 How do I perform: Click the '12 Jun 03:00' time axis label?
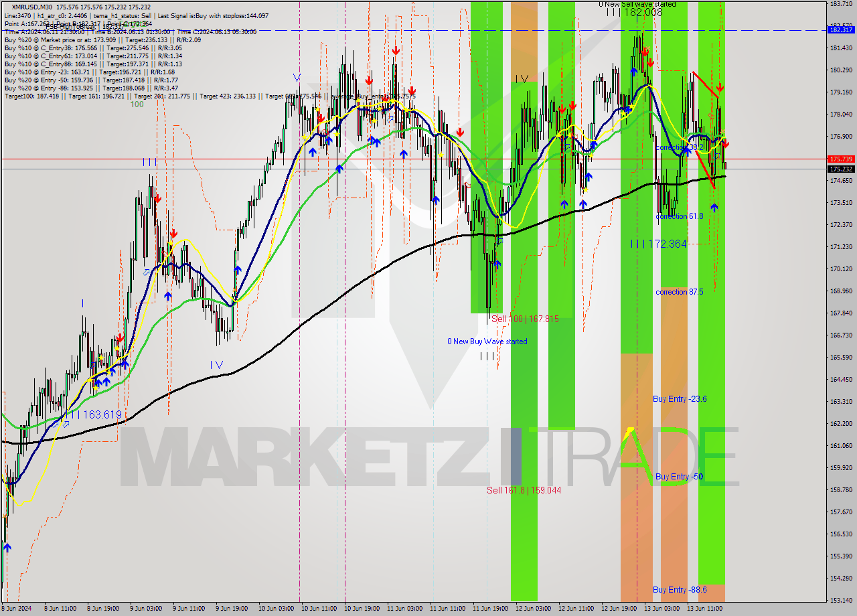click(x=533, y=609)
